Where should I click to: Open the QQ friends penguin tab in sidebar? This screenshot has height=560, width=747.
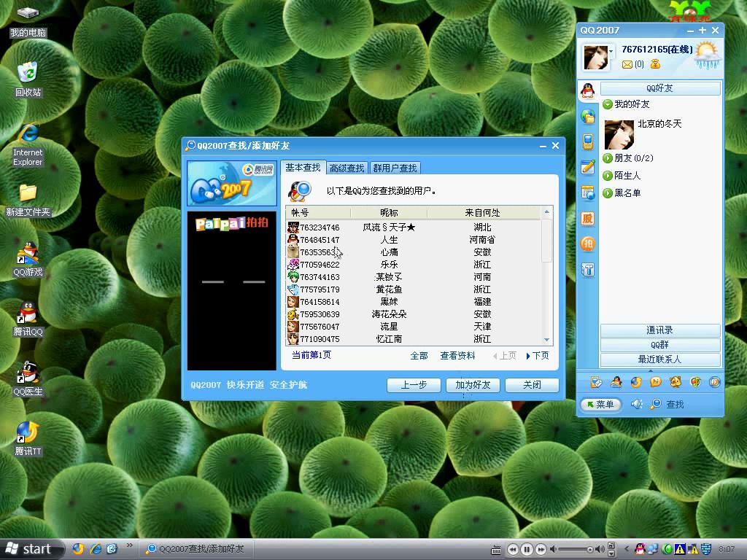(588, 90)
